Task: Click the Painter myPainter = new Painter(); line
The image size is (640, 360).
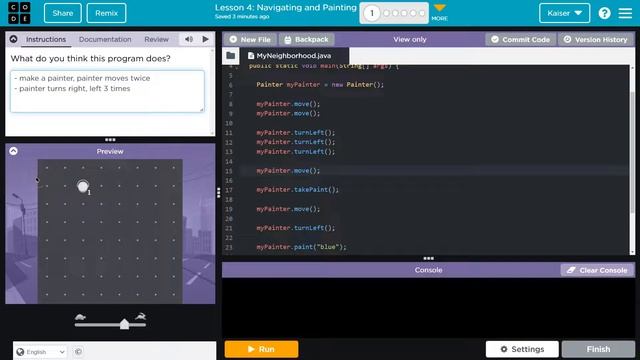Action: click(320, 84)
